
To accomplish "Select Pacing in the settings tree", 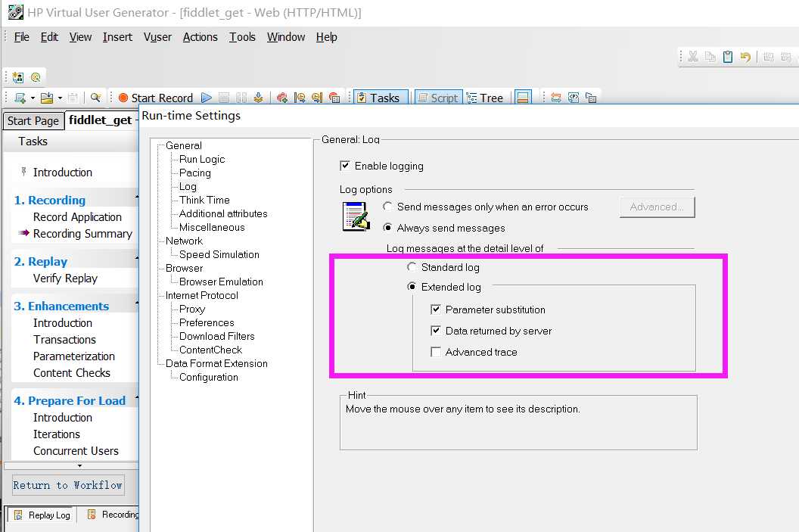I will pos(194,173).
